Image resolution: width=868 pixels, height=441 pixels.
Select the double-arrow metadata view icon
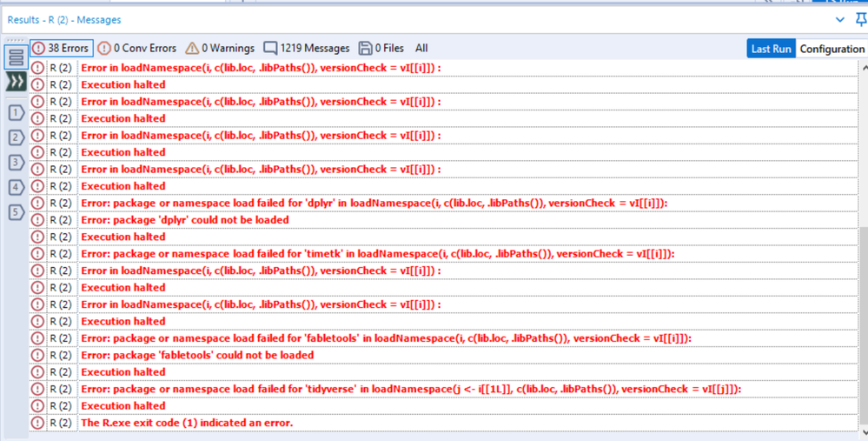pos(16,82)
